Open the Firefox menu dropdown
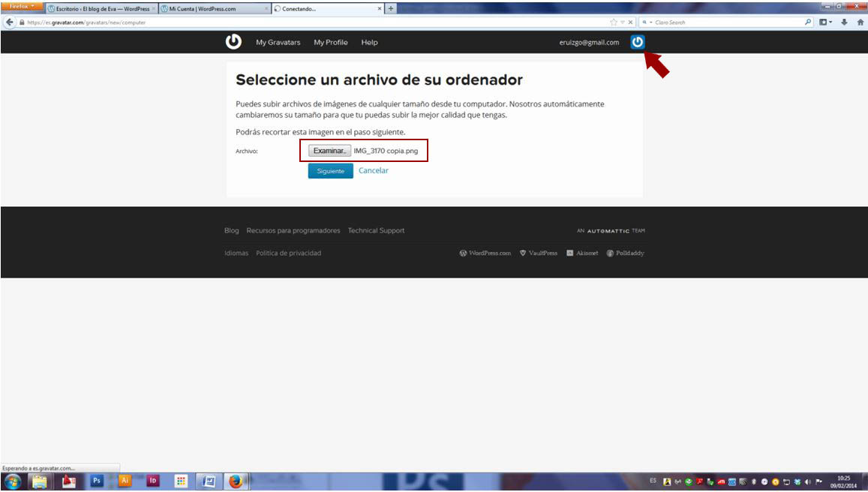 (22, 7)
